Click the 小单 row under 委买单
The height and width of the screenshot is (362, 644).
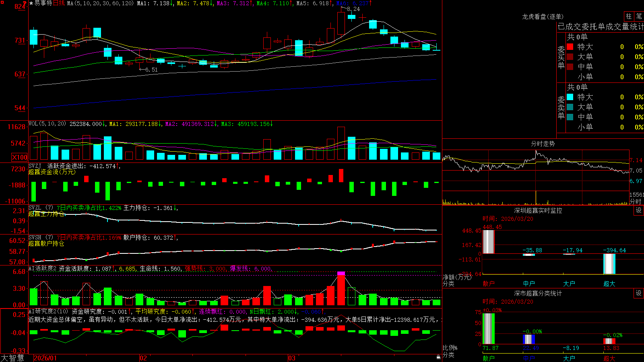click(x=605, y=77)
